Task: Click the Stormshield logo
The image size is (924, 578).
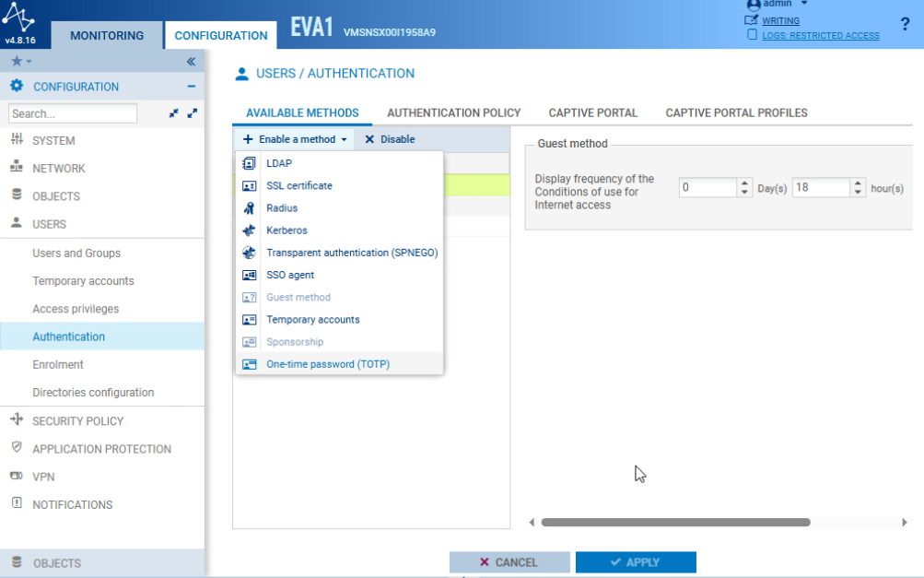Action: pos(19,18)
